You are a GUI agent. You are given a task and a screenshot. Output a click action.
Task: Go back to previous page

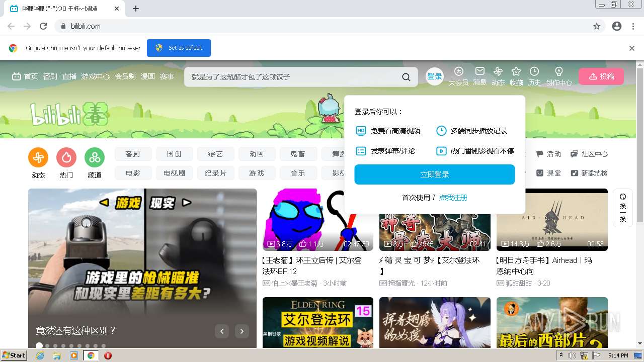point(11,26)
